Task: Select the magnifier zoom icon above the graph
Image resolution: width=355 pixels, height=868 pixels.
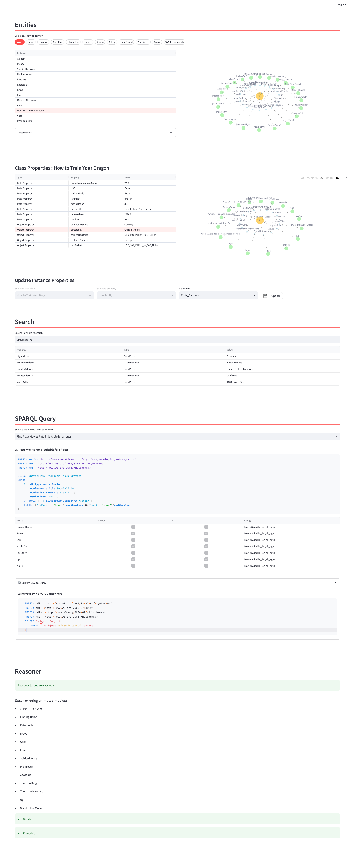Action: point(308,178)
